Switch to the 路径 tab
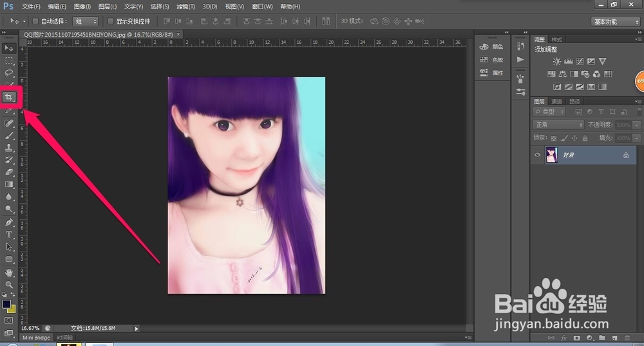 click(574, 101)
